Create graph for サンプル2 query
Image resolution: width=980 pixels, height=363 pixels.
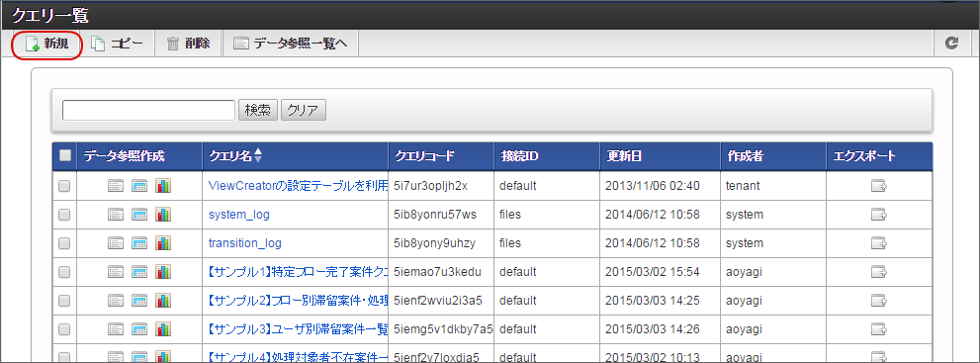(163, 301)
